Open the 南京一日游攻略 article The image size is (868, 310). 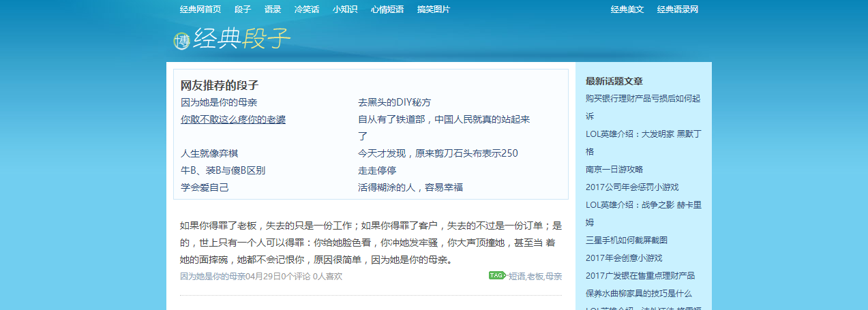[x=614, y=169]
